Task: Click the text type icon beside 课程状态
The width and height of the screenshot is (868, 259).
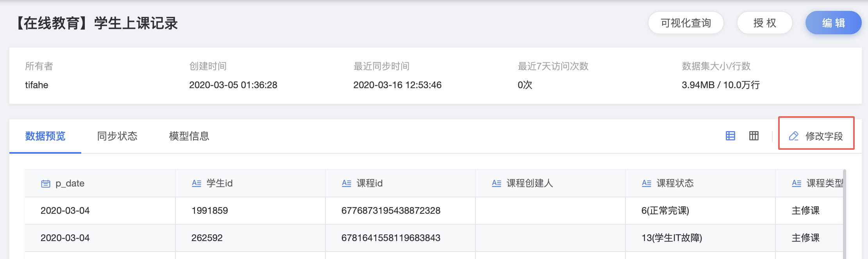Action: (x=647, y=183)
